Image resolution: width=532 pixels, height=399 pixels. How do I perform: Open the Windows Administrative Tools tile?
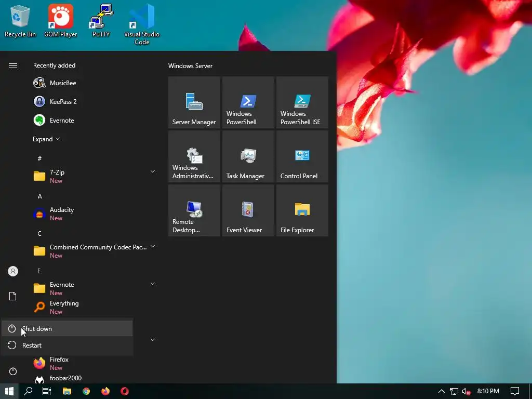coord(194,156)
